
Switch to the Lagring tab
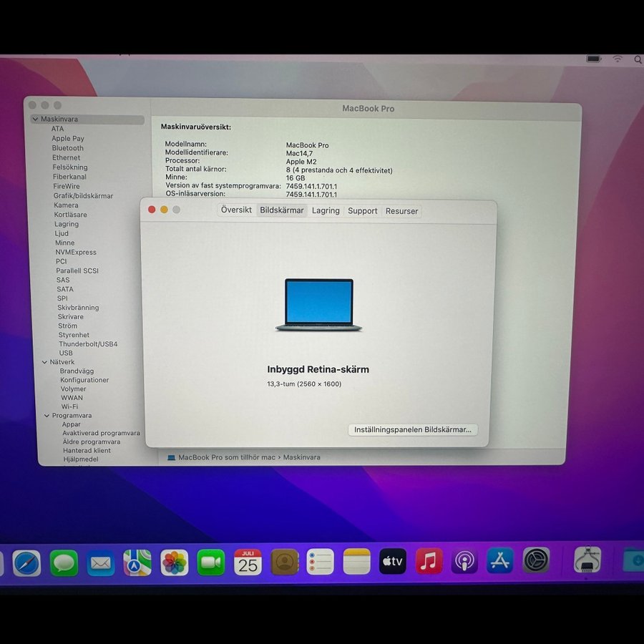tap(326, 210)
